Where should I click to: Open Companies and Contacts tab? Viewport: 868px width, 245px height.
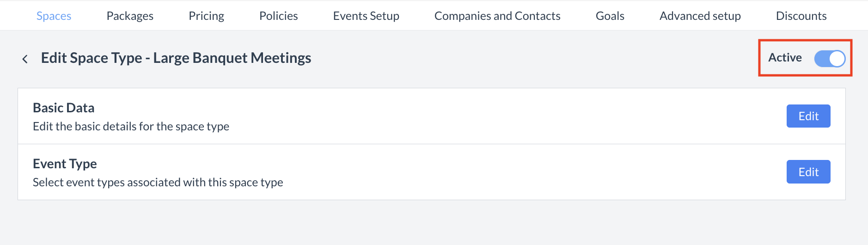coord(497,16)
